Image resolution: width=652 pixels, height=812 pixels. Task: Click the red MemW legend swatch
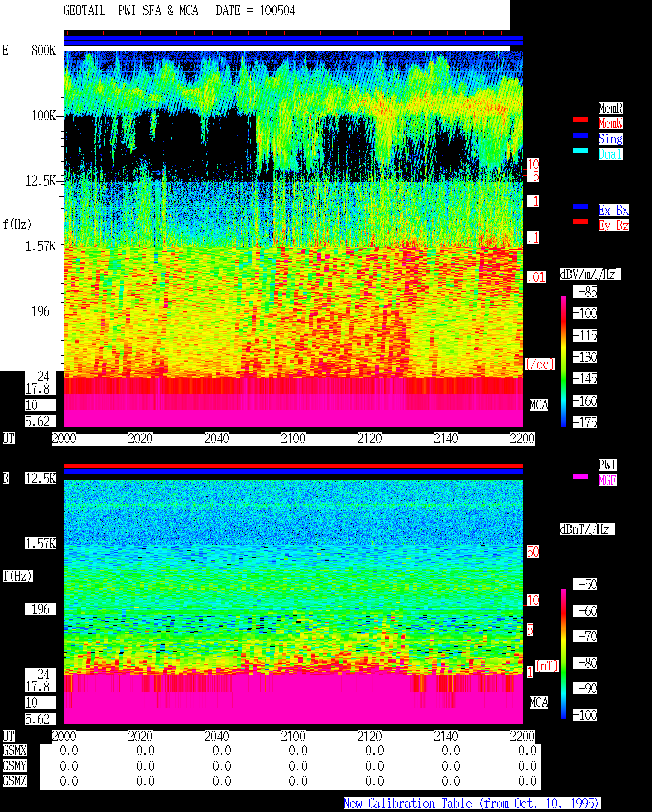581,120
